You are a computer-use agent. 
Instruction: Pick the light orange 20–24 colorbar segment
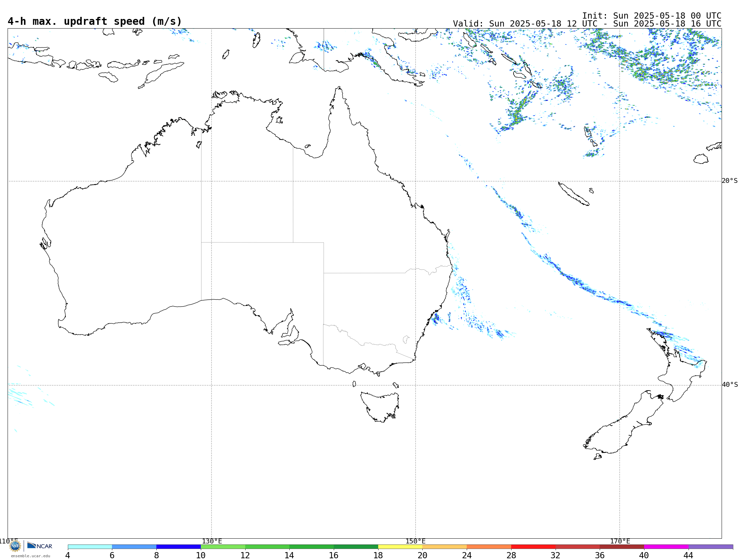pyautogui.click(x=445, y=547)
